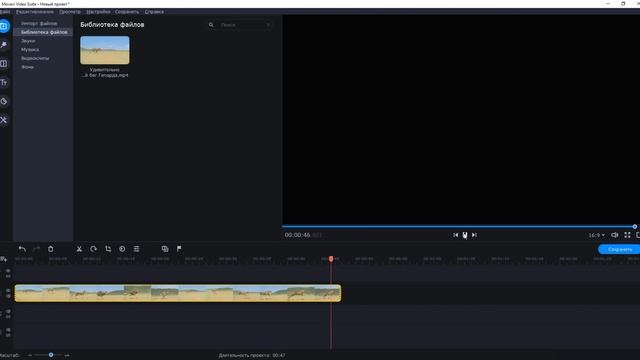The height and width of the screenshot is (360, 640).
Task: Open the transitions tab in left sidebar
Action: click(x=4, y=64)
